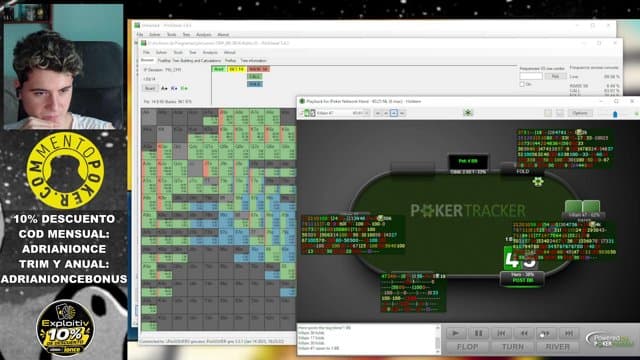
Task: Click the frequency filter input field
Action: (531, 76)
